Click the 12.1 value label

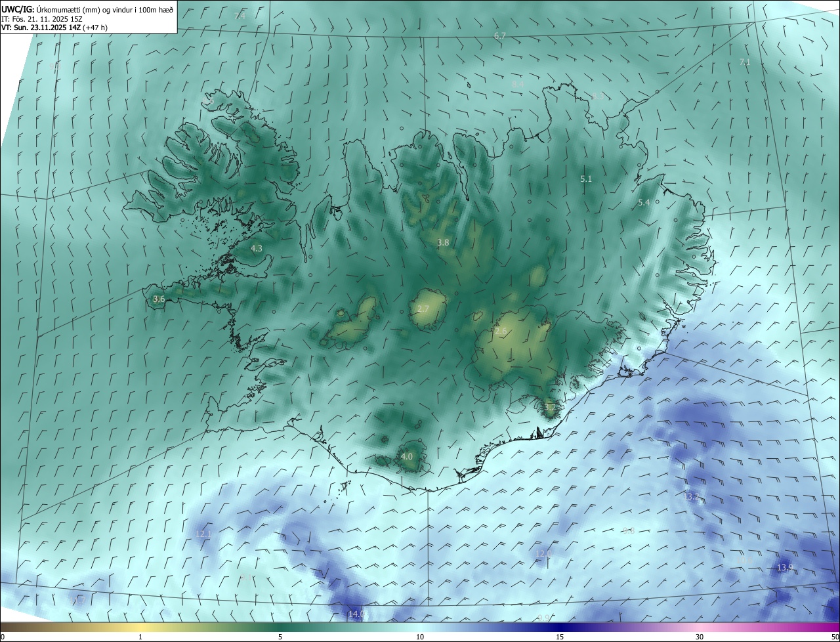[x=203, y=534]
